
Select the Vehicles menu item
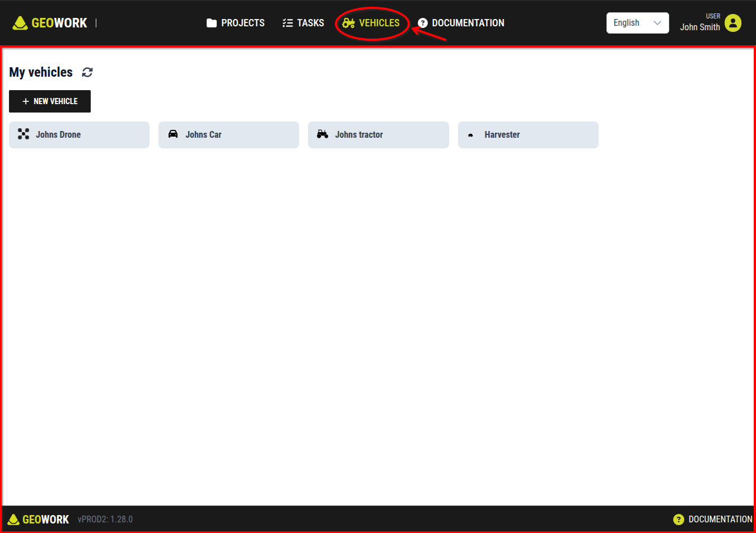coord(371,23)
